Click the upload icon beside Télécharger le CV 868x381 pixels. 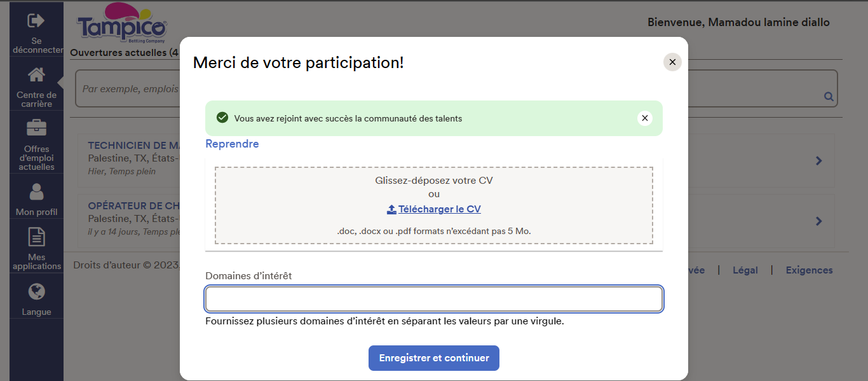click(391, 209)
